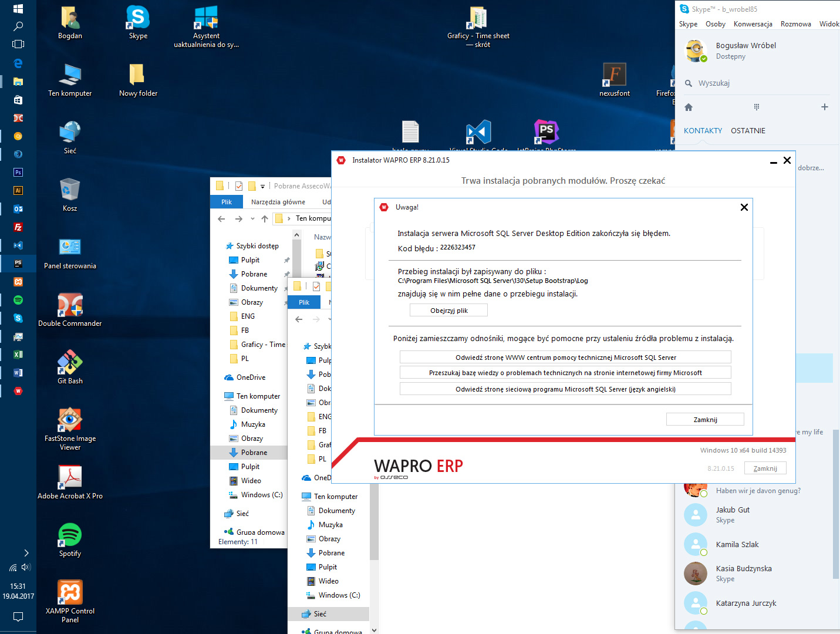Click Odwiedź stronę sieciową programu button
This screenshot has width=840, height=634.
565,389
